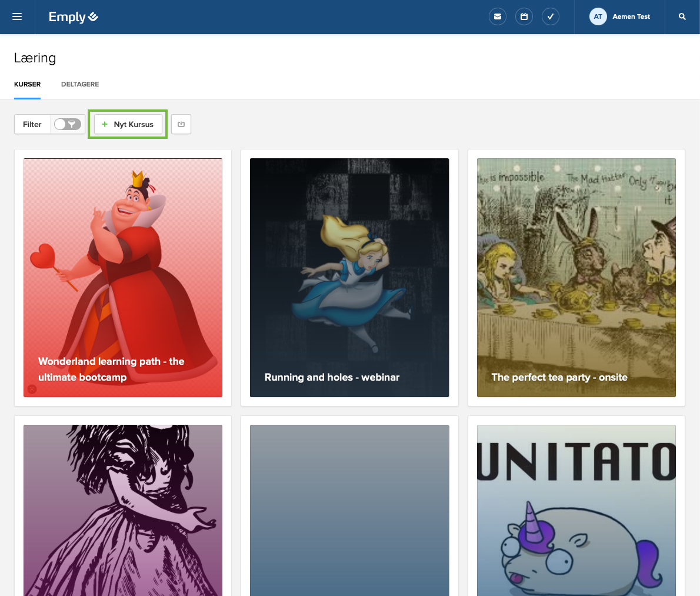Image resolution: width=700 pixels, height=596 pixels.
Task: Enable the Filter toggle switch
Action: pos(68,124)
